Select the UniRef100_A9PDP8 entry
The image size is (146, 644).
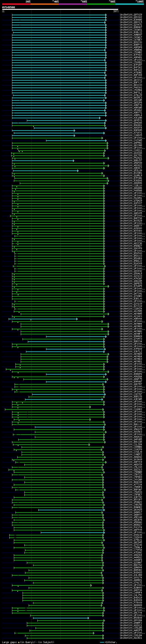click(x=131, y=48)
